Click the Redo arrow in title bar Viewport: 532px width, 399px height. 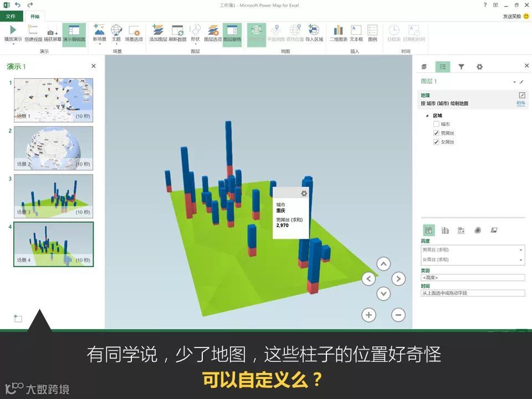[x=30, y=5]
